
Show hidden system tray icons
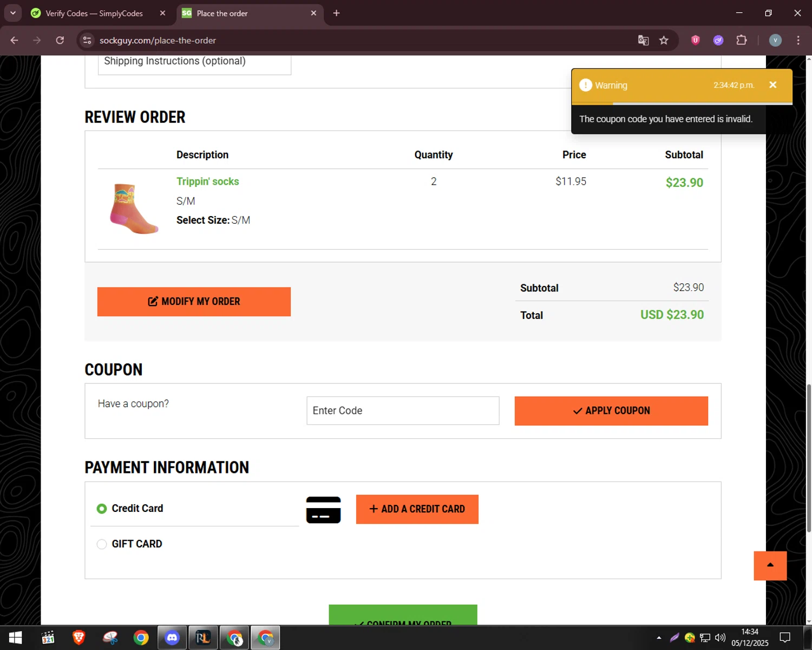coord(659,638)
